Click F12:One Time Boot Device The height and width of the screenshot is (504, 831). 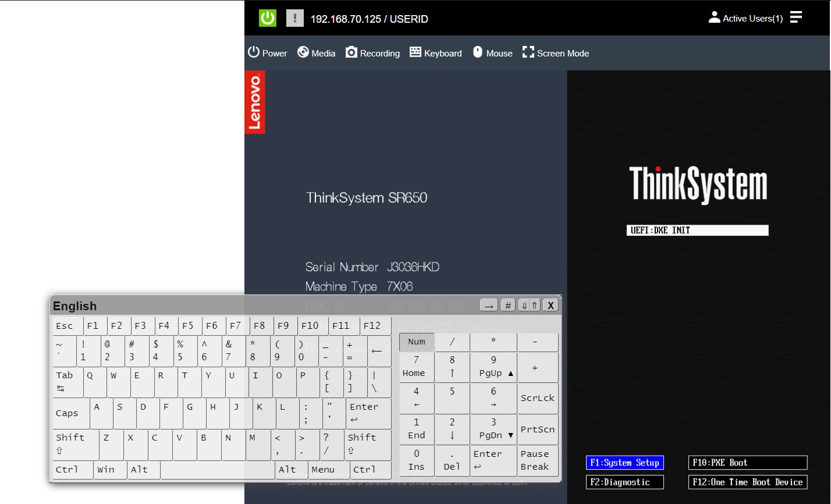748,482
